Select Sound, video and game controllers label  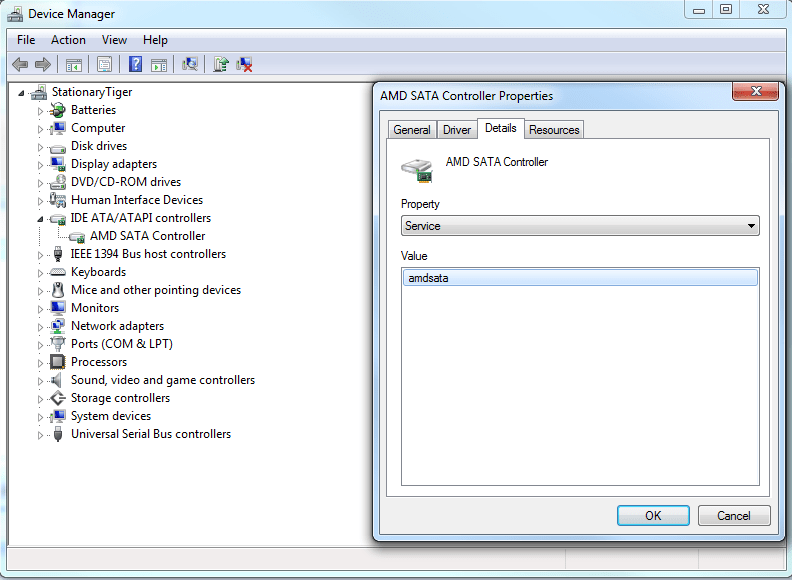click(x=163, y=380)
